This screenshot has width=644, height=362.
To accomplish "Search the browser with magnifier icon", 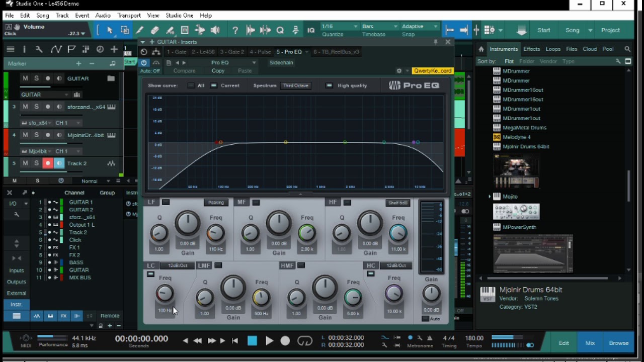I will coord(627,49).
